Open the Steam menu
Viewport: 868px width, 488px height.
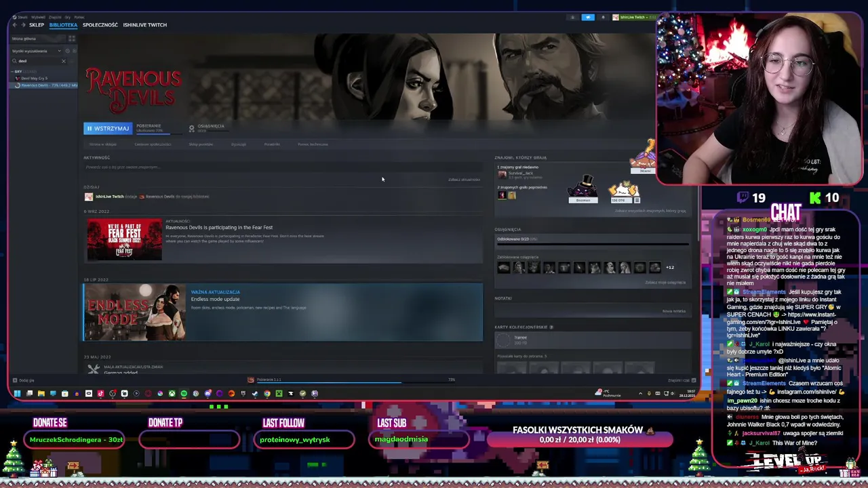coord(22,17)
